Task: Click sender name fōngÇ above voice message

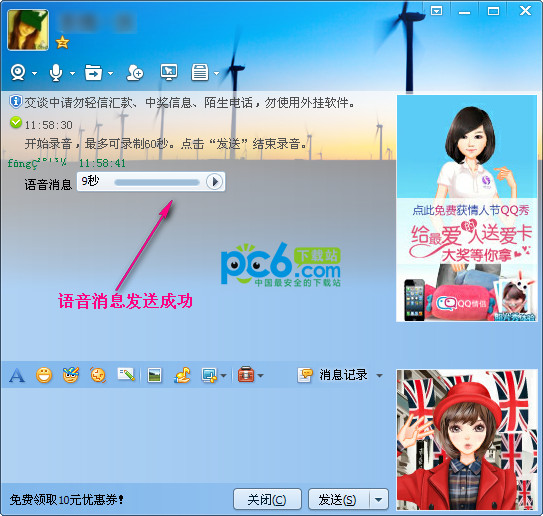Action: 37,163
